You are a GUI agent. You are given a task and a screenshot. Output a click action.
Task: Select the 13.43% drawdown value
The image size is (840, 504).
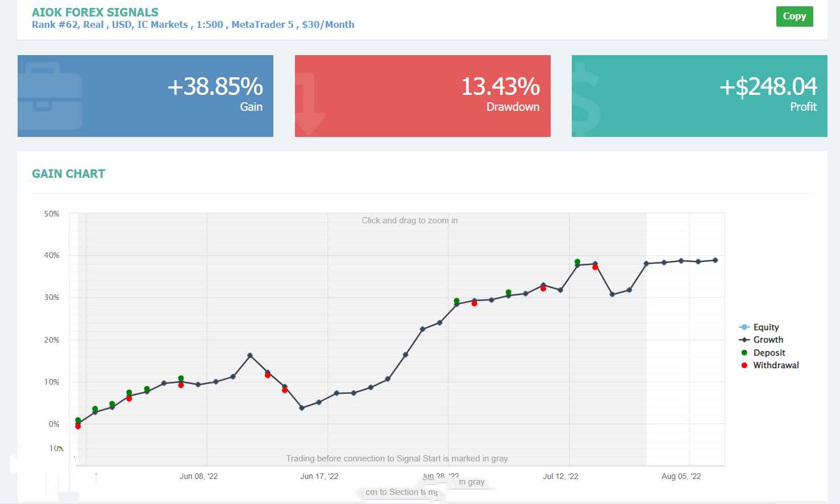[x=500, y=86]
